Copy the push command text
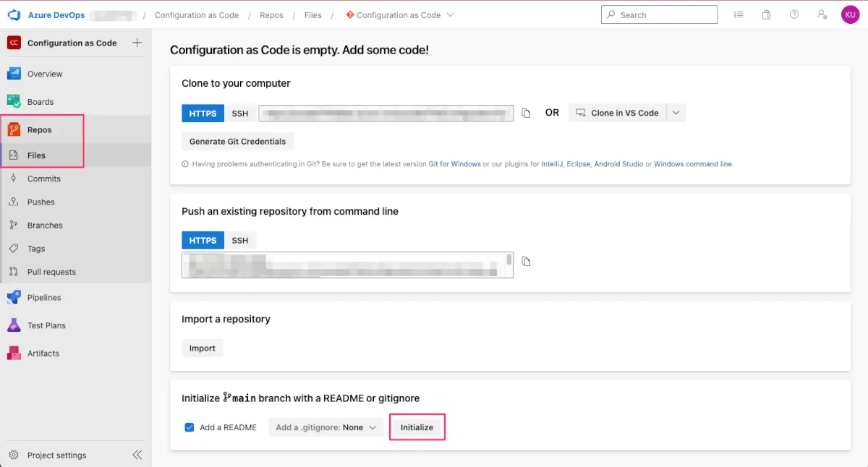The height and width of the screenshot is (467, 868). [527, 262]
